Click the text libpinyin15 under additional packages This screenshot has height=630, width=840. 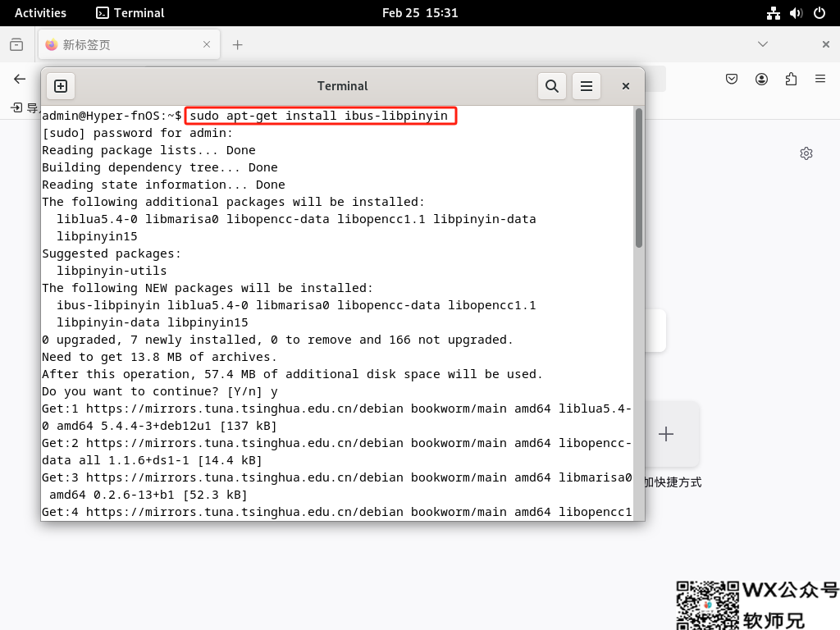click(97, 236)
